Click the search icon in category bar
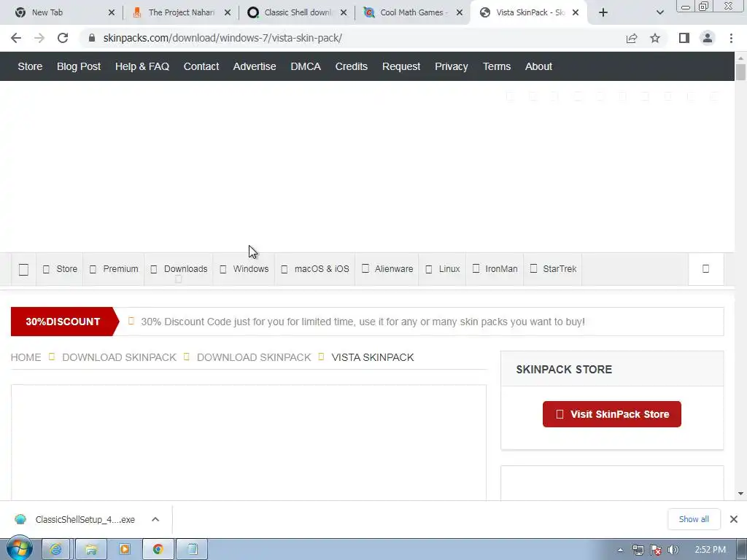This screenshot has height=560, width=747. pyautogui.click(x=706, y=269)
